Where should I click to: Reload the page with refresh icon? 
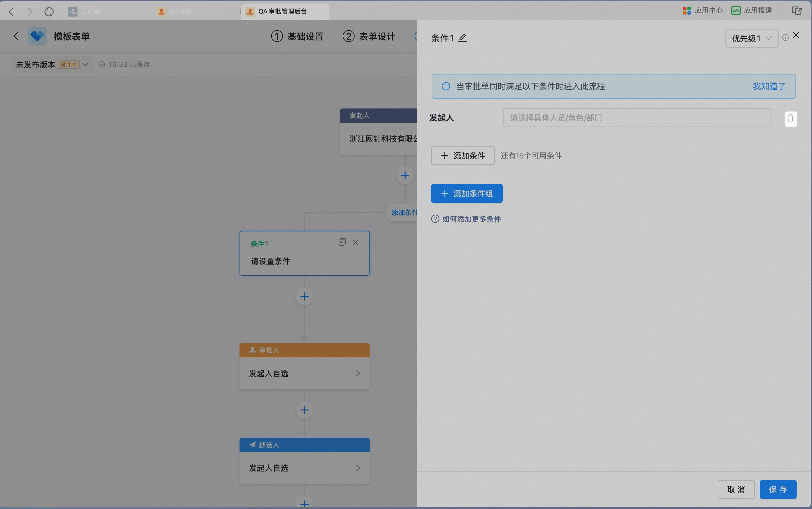coord(49,12)
